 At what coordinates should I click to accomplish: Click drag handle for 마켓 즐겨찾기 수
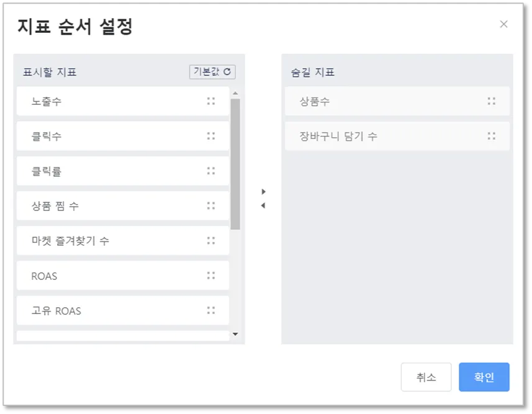211,240
